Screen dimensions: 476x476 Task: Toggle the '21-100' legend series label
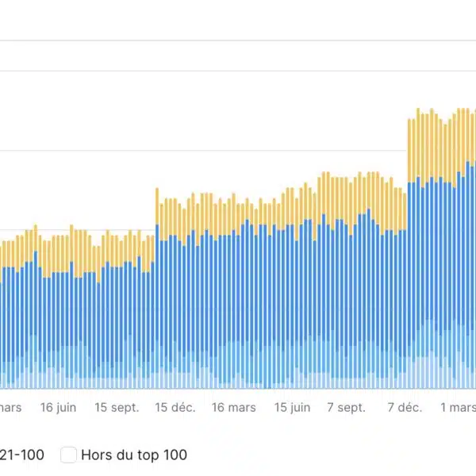(22, 455)
